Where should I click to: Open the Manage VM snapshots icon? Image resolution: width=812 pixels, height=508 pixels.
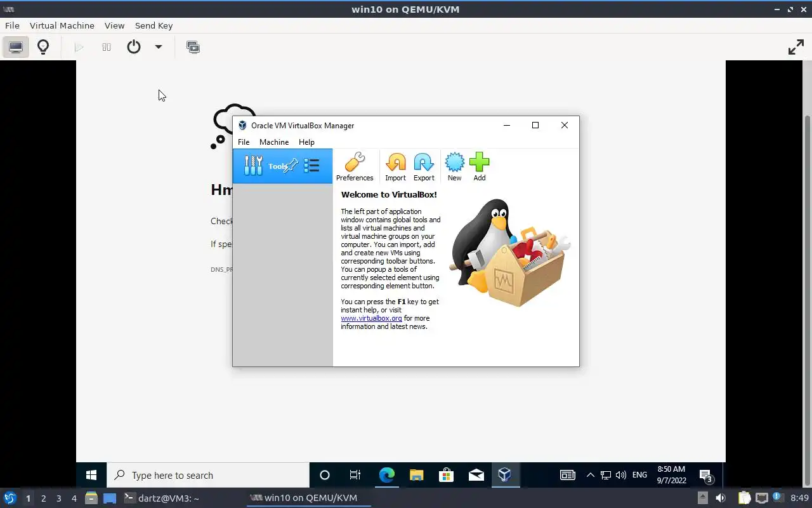pyautogui.click(x=193, y=47)
